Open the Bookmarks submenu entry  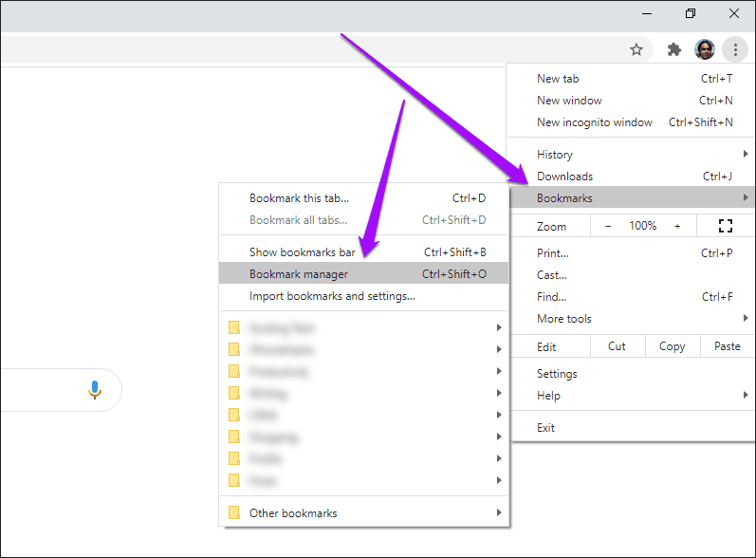pos(632,197)
